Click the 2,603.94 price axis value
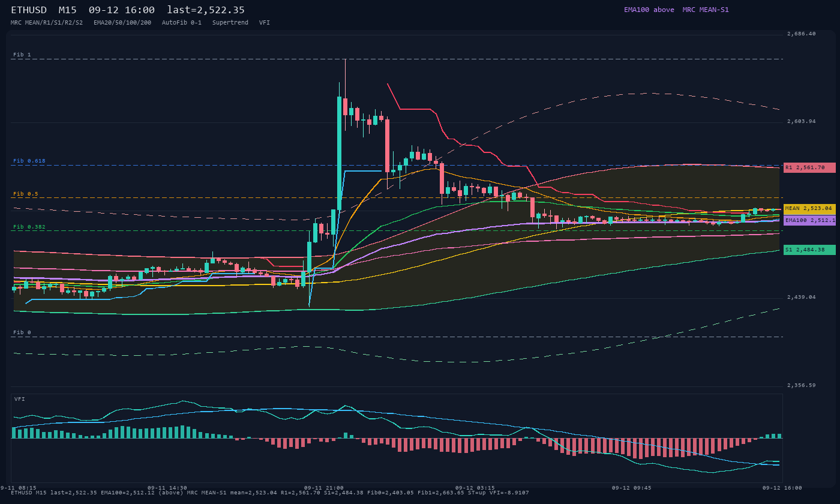Viewport: 840px width, 504px height. (802, 121)
